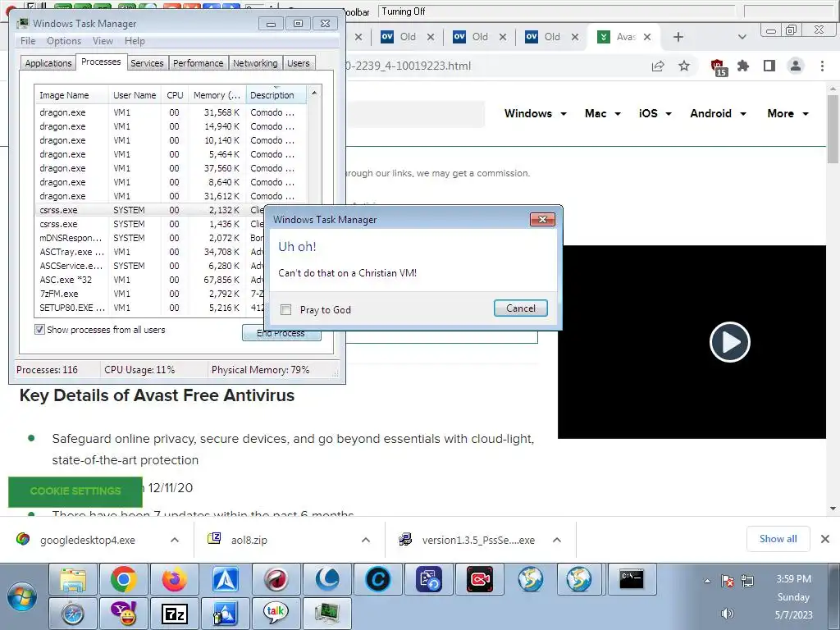Switch to the Services tab
This screenshot has height=630, width=840.
147,63
